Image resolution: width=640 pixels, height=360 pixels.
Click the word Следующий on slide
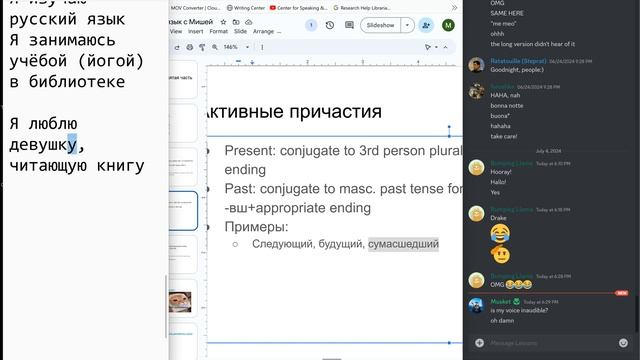pyautogui.click(x=283, y=244)
